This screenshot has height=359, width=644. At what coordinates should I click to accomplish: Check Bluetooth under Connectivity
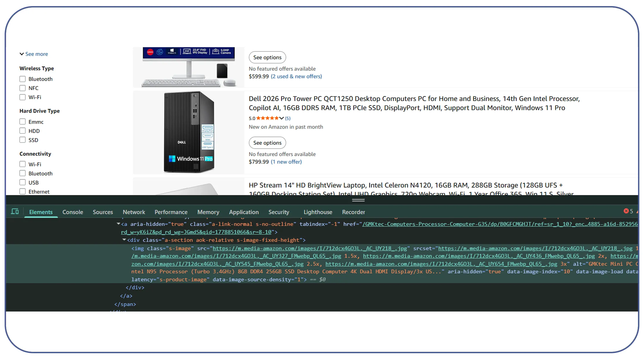[23, 173]
